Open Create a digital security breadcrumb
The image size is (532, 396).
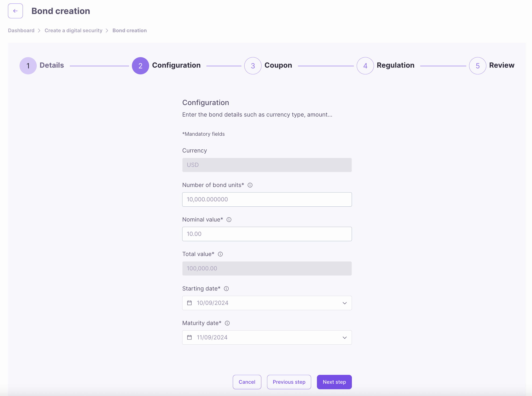(73, 30)
